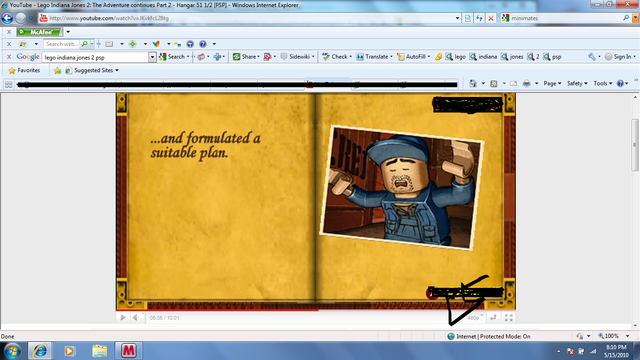Viewport: 640px width, 360px height.
Task: Toggle the player expand size button
Action: pos(493,318)
